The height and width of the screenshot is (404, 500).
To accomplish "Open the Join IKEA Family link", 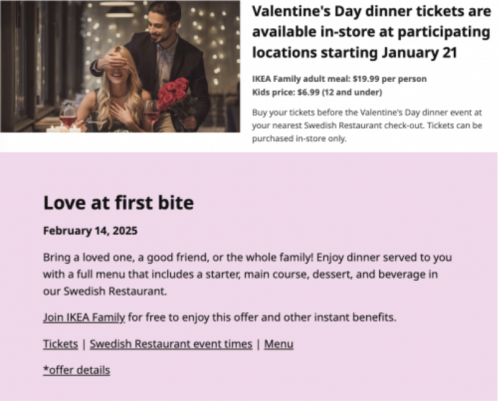I will (84, 317).
